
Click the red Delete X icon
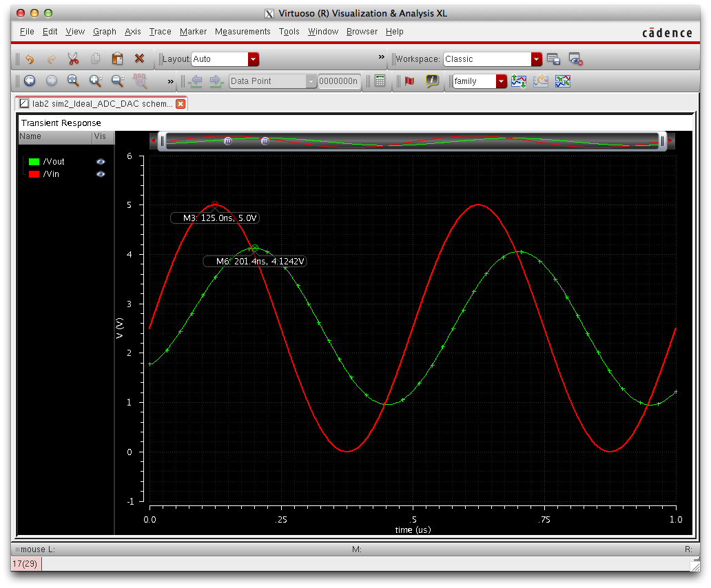[x=139, y=59]
